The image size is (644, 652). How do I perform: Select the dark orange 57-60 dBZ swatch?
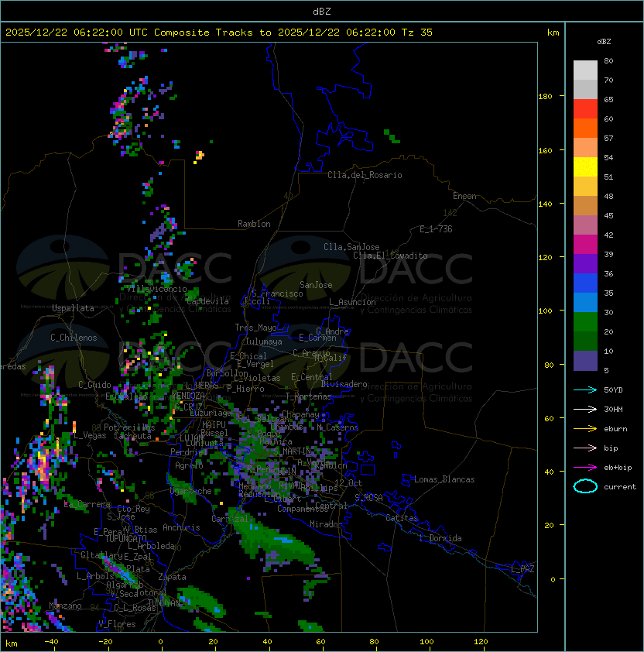click(x=585, y=128)
